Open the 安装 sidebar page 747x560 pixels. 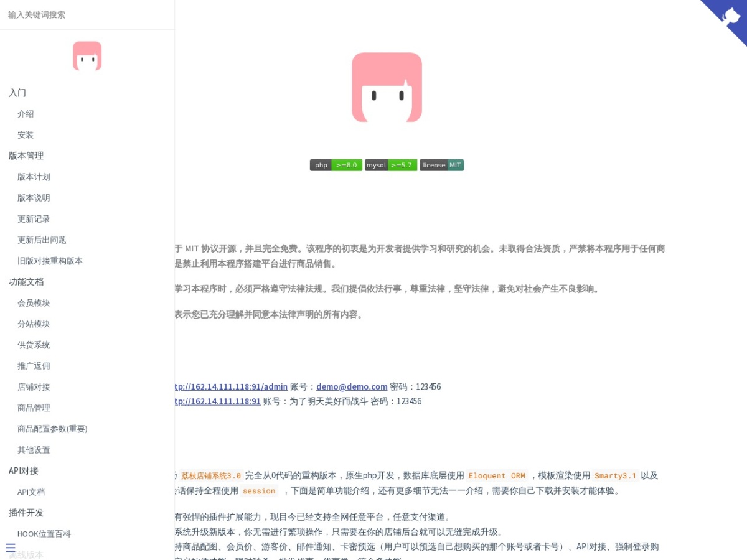[x=26, y=135]
